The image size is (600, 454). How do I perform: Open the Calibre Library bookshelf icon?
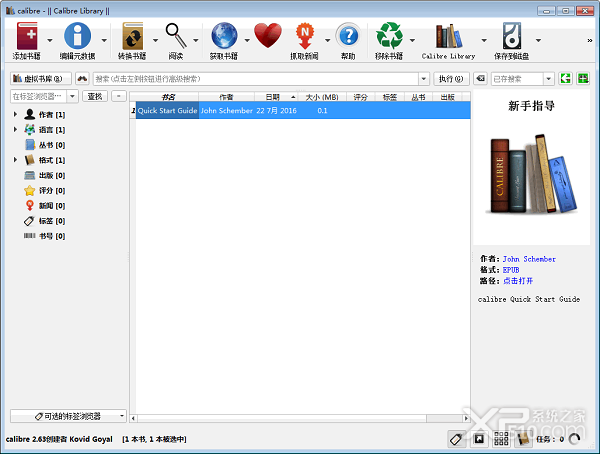448,36
